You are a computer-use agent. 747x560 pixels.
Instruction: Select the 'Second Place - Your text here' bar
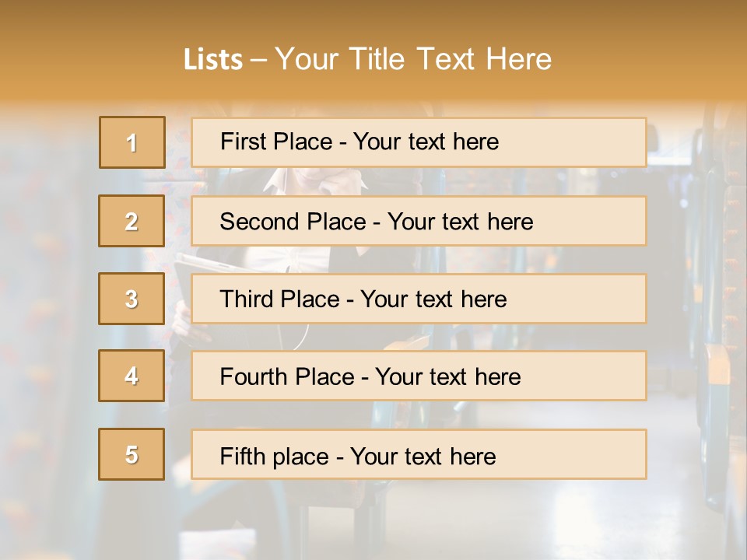coord(419,221)
